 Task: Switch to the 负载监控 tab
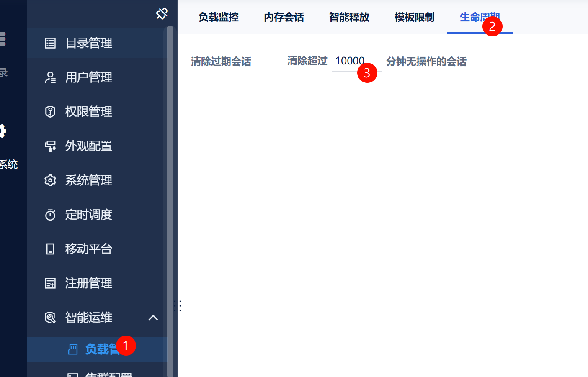219,17
